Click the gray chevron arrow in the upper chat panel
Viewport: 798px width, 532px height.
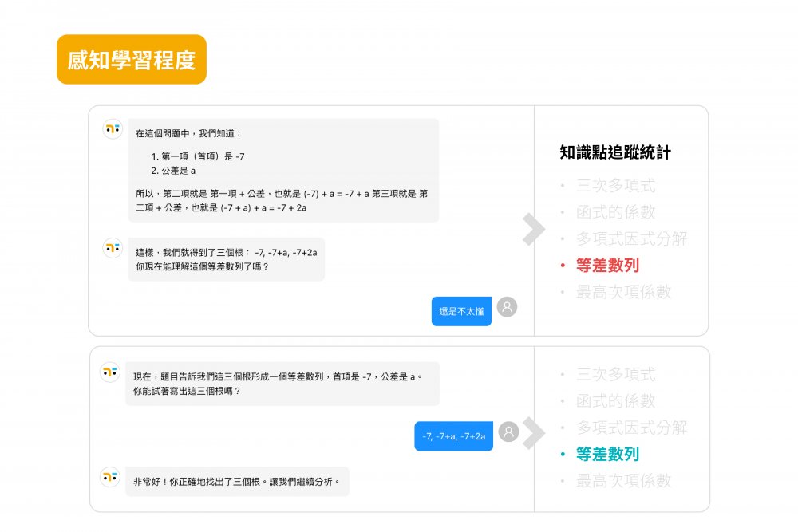(x=532, y=230)
